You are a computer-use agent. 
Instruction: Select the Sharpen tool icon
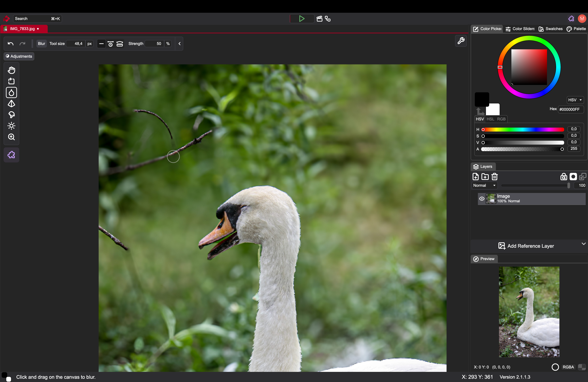point(11,104)
